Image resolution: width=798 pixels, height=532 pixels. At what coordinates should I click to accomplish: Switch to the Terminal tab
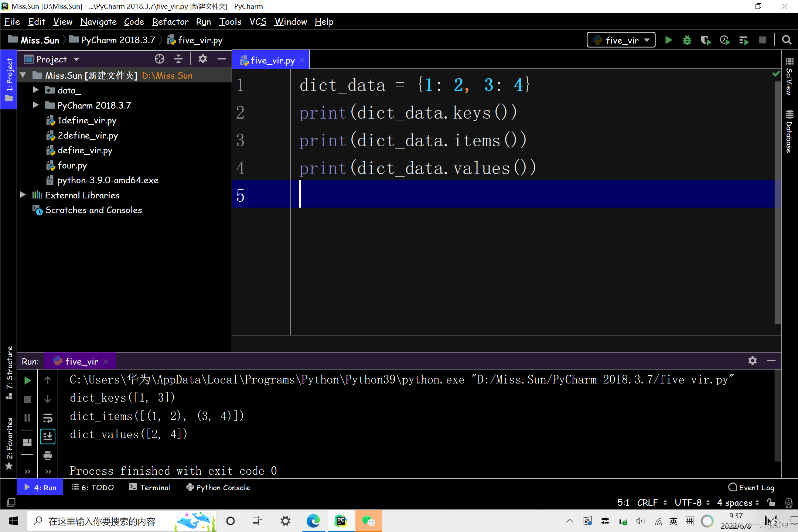click(150, 487)
